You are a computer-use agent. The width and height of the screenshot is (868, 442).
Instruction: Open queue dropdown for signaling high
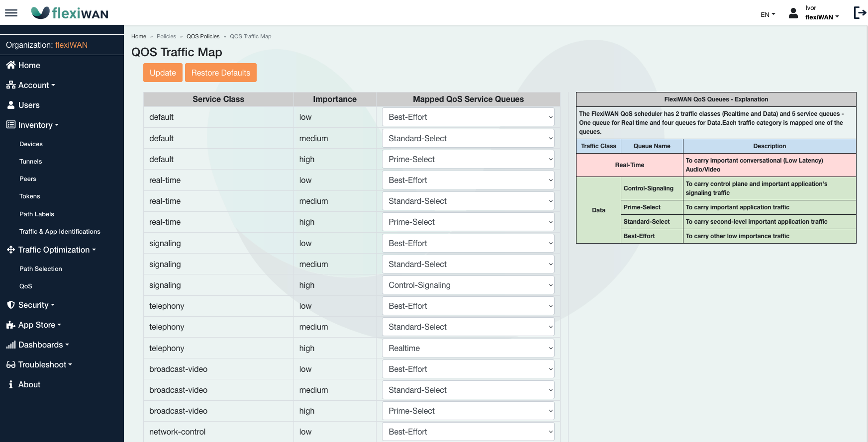pyautogui.click(x=468, y=285)
